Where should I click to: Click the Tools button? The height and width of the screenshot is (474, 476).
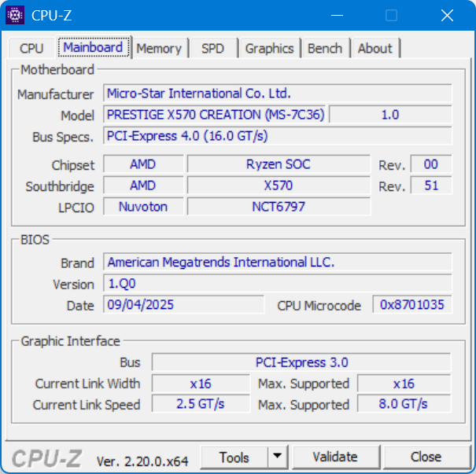click(x=234, y=457)
